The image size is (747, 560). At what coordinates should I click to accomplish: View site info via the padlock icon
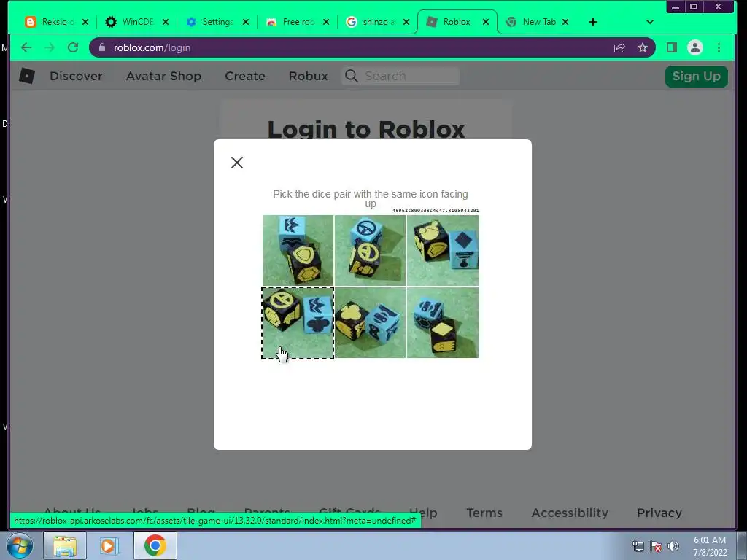102,47
